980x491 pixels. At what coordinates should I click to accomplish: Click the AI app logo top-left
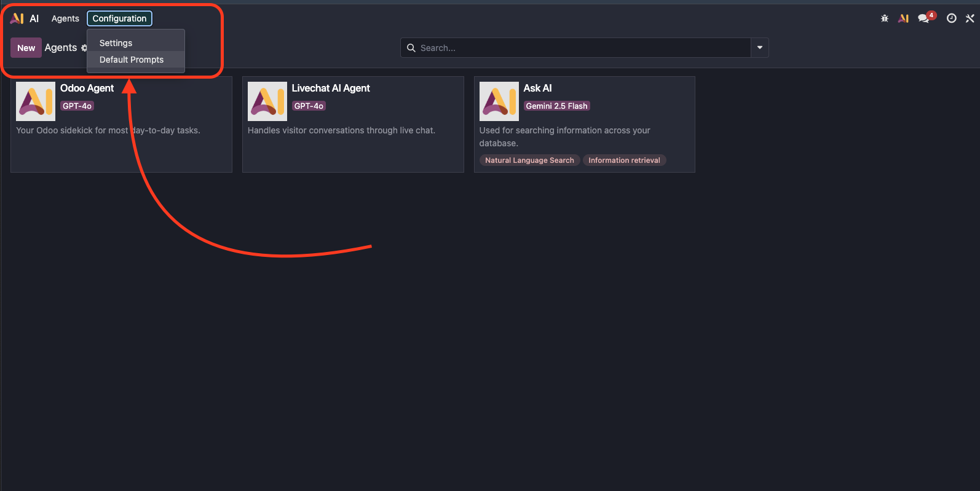(x=17, y=18)
